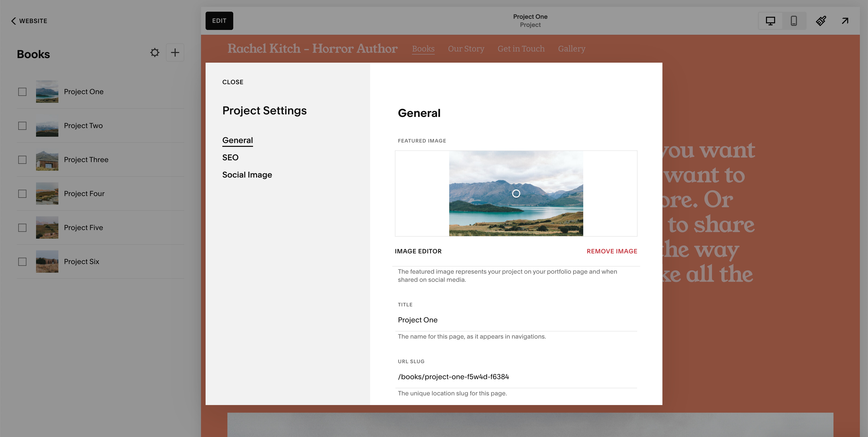Click the back chevron next to Website

[13, 21]
